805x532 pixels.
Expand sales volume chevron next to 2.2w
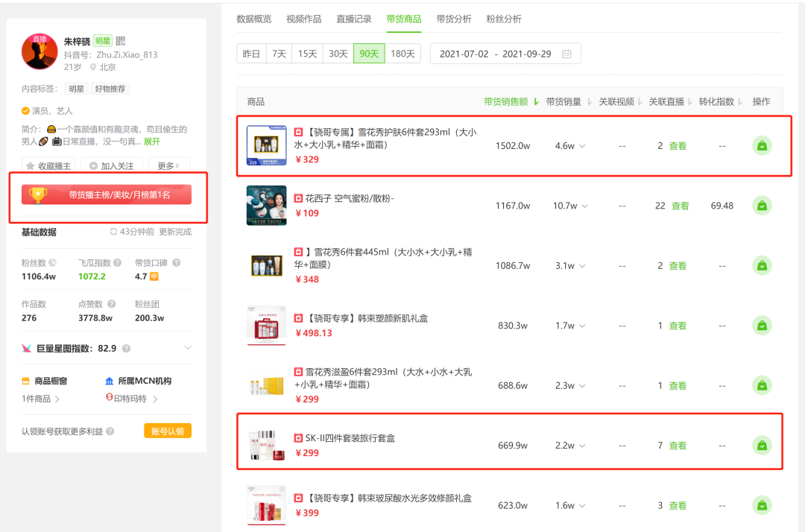582,446
